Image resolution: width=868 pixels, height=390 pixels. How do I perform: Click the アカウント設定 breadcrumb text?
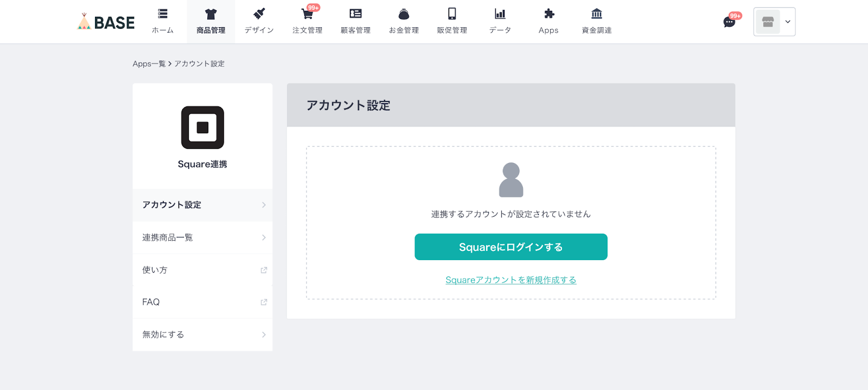199,64
